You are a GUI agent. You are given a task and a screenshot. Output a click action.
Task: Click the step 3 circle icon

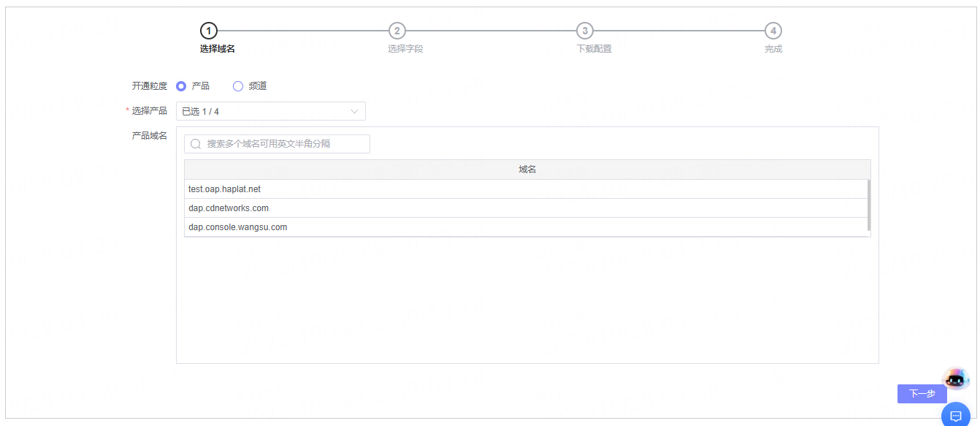click(x=584, y=31)
